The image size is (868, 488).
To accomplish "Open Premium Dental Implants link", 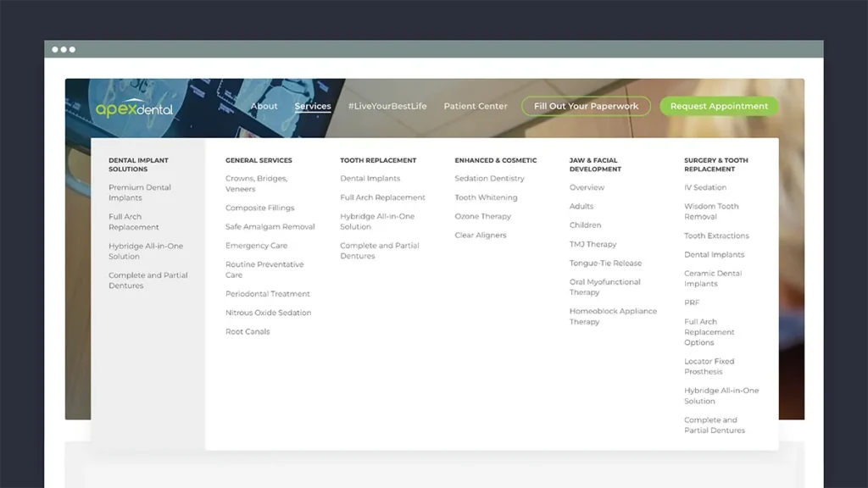I will (140, 192).
